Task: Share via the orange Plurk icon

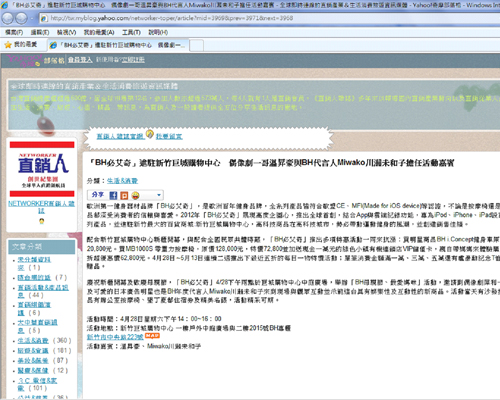Action: click(x=124, y=195)
